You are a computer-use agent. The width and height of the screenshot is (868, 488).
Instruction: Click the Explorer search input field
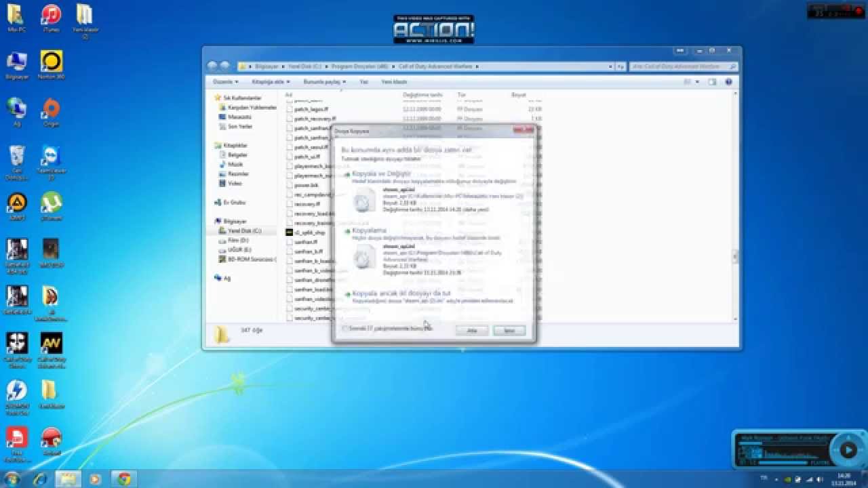pos(684,66)
